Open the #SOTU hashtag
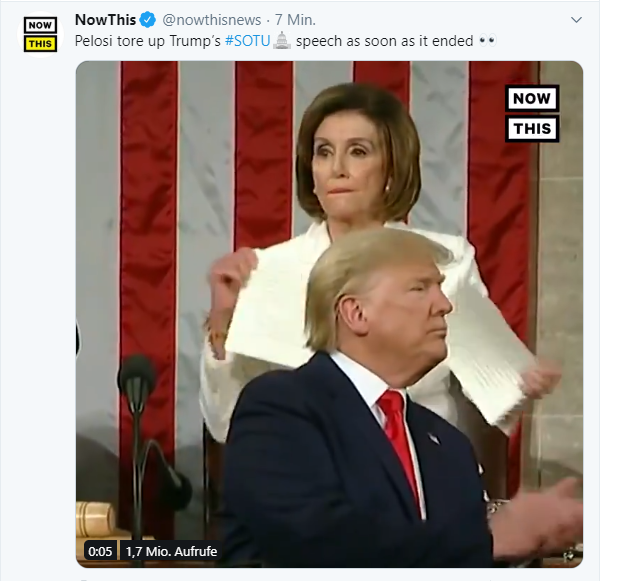The height and width of the screenshot is (581, 620). coord(248,41)
